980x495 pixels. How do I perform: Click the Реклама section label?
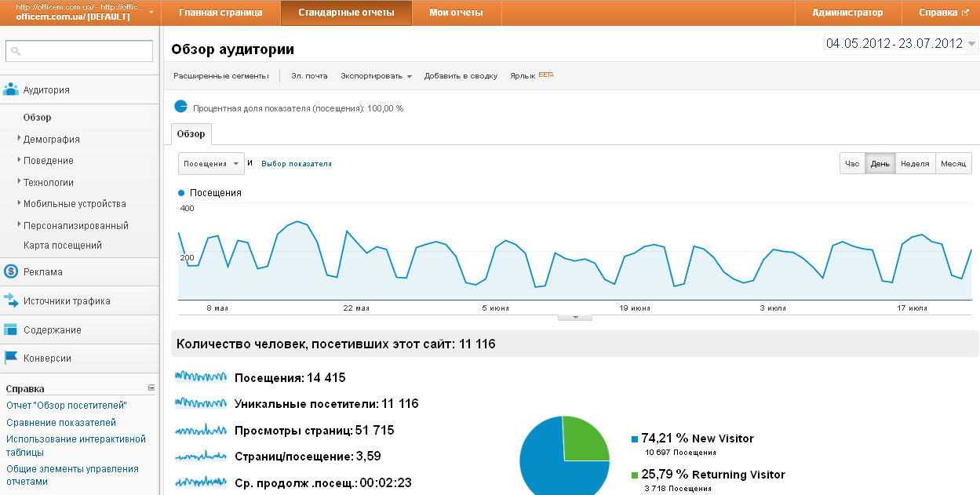click(x=43, y=271)
